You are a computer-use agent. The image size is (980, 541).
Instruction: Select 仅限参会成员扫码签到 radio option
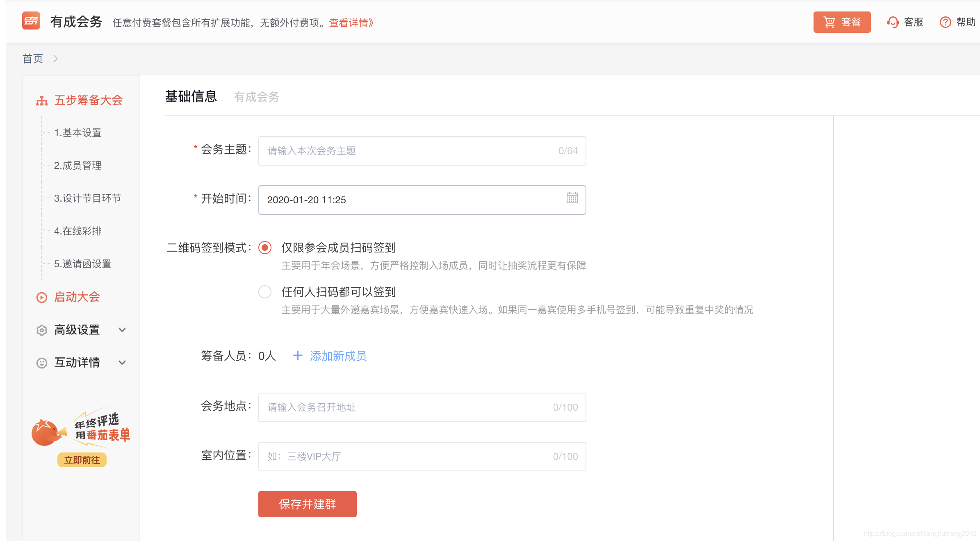(265, 248)
